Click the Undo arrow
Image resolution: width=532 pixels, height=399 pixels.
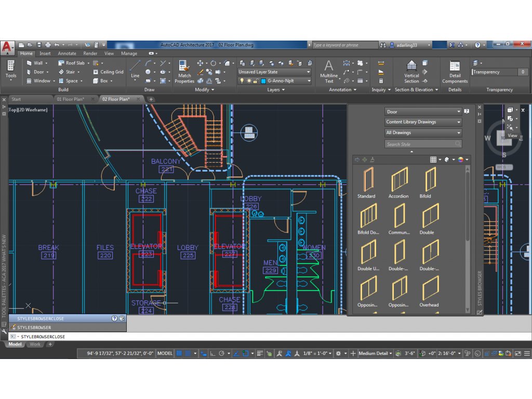tap(57, 45)
